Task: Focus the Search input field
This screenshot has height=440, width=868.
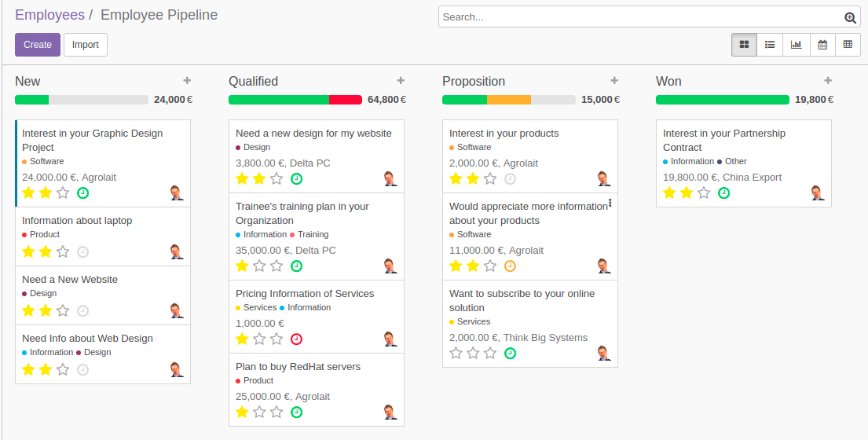Action: [x=640, y=17]
